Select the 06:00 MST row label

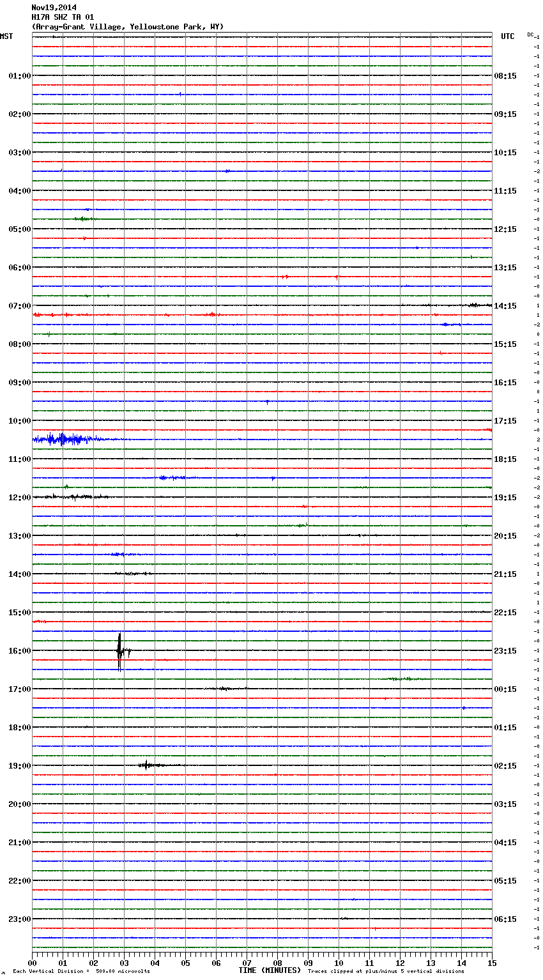click(x=19, y=268)
